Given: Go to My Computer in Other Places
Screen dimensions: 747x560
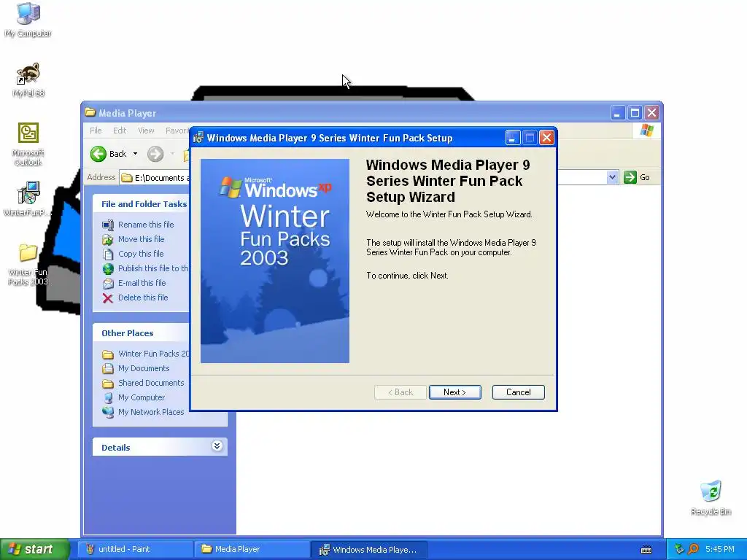Looking at the screenshot, I should click(x=142, y=397).
